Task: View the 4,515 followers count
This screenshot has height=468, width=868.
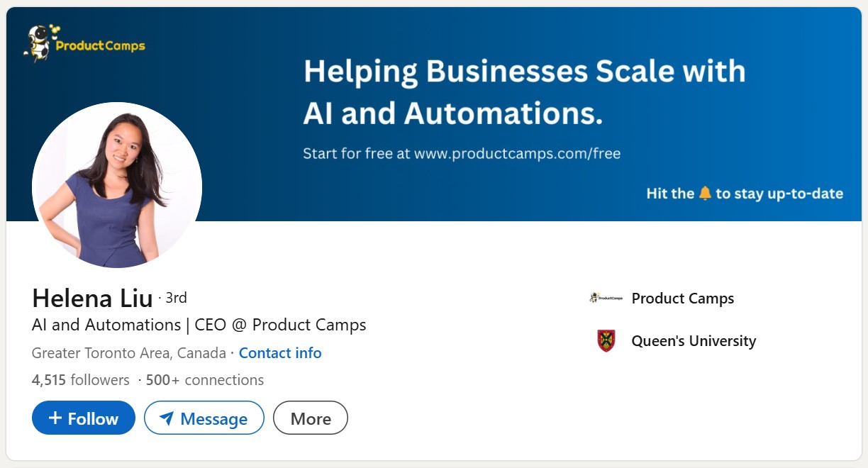Action: [x=81, y=380]
